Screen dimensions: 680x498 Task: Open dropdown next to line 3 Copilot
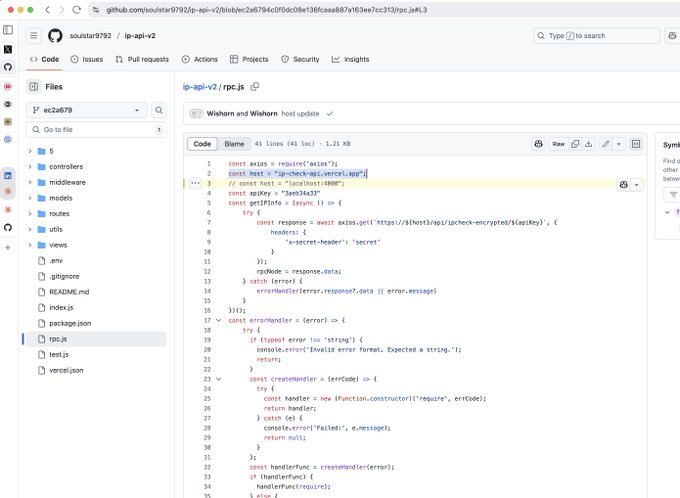click(x=636, y=184)
